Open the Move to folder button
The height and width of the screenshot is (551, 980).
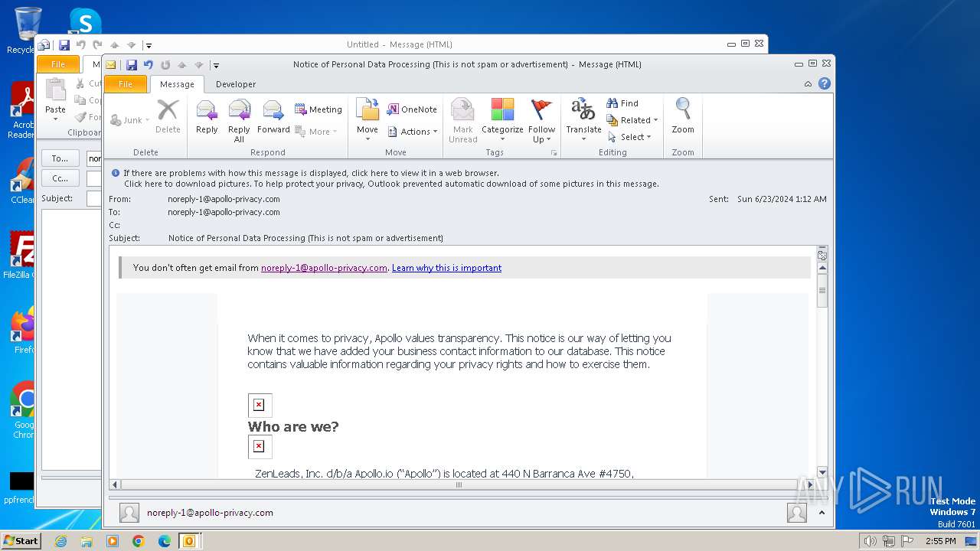coord(367,119)
